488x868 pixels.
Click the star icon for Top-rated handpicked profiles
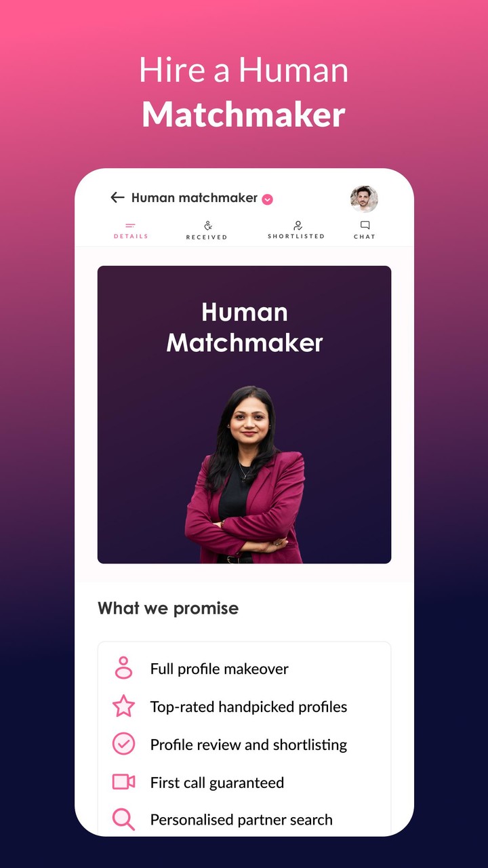pyautogui.click(x=123, y=706)
